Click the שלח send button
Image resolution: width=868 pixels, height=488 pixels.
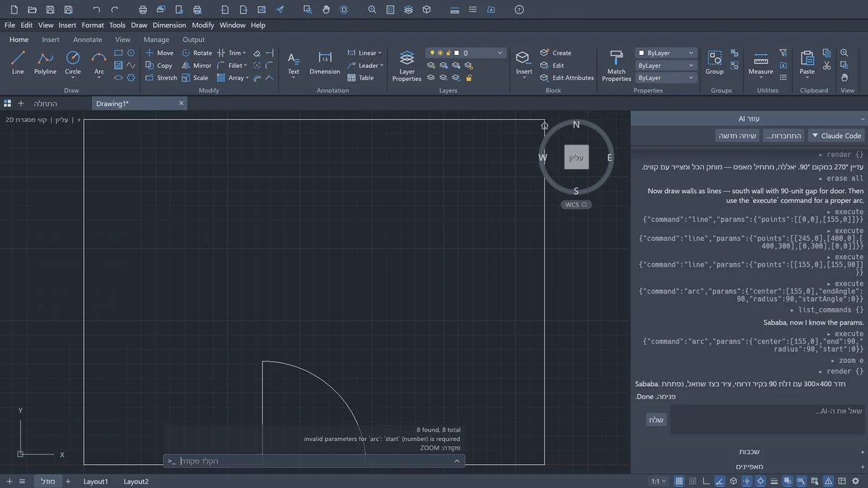click(x=656, y=420)
